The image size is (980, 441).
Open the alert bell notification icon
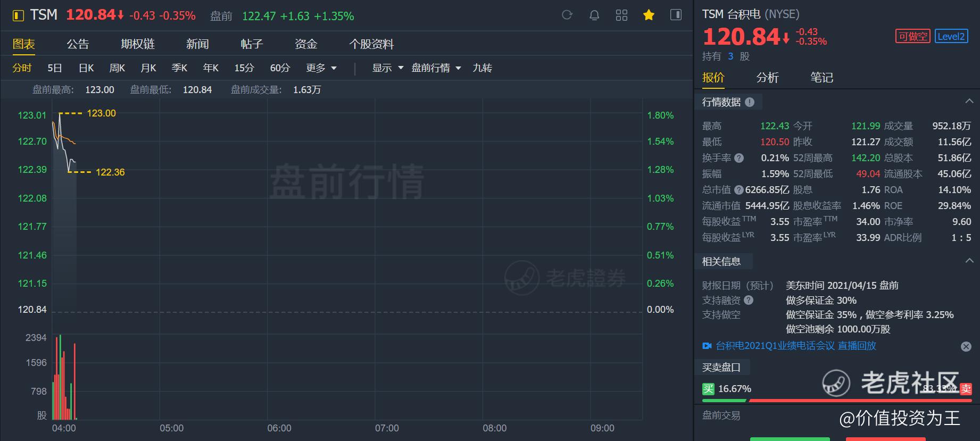pos(594,15)
